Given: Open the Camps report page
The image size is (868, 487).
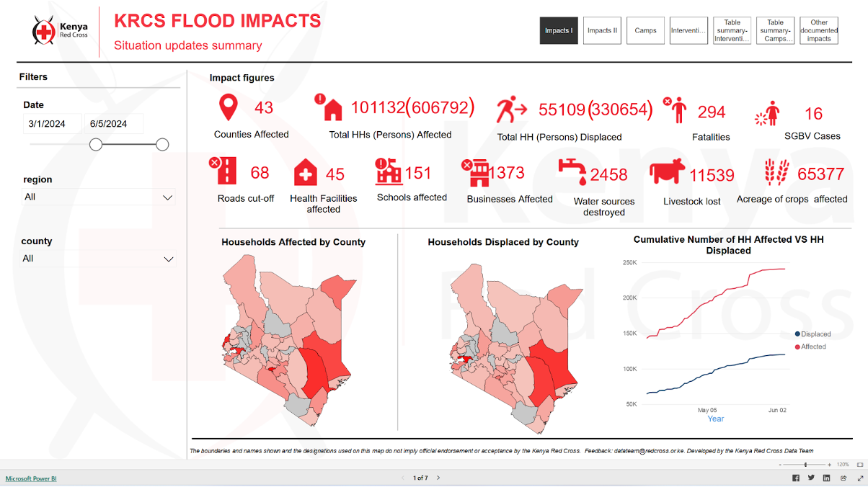Looking at the screenshot, I should click(x=645, y=30).
